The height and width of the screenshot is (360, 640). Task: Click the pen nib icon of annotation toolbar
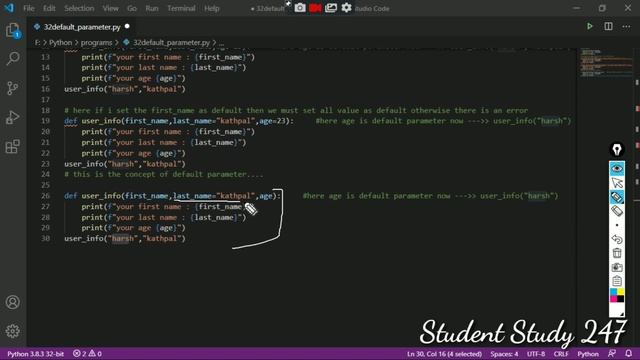[617, 149]
